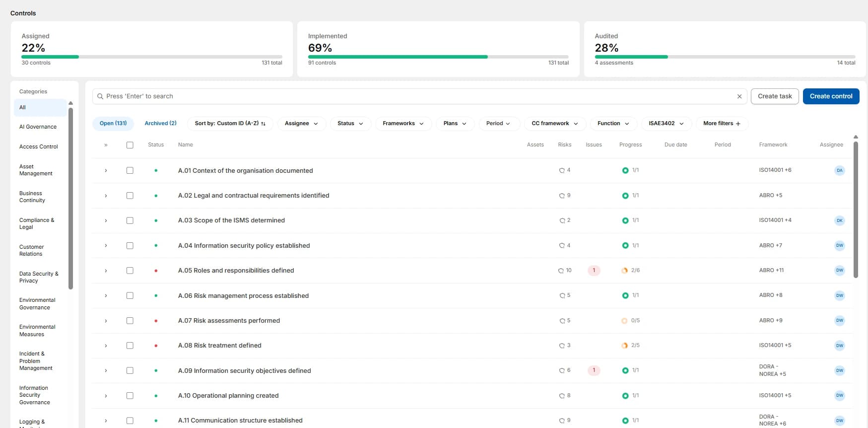Switch to Open (131) tab
The image size is (868, 428).
(113, 124)
